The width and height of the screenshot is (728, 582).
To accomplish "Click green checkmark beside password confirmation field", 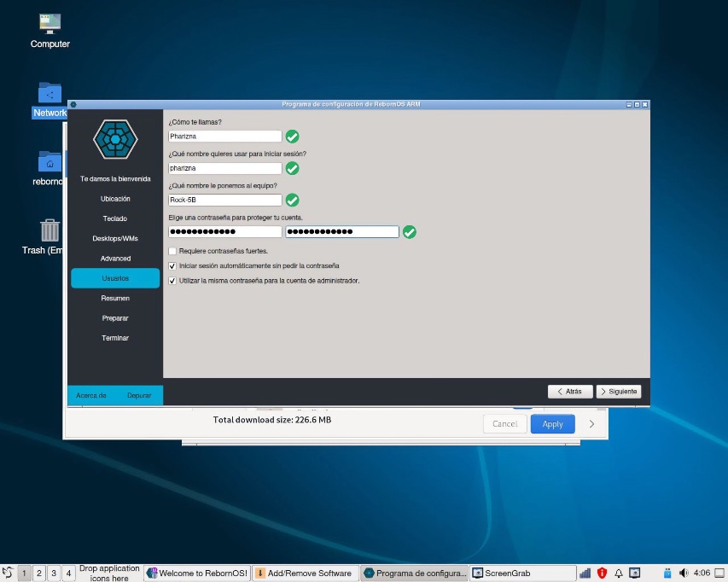I will pyautogui.click(x=409, y=231).
